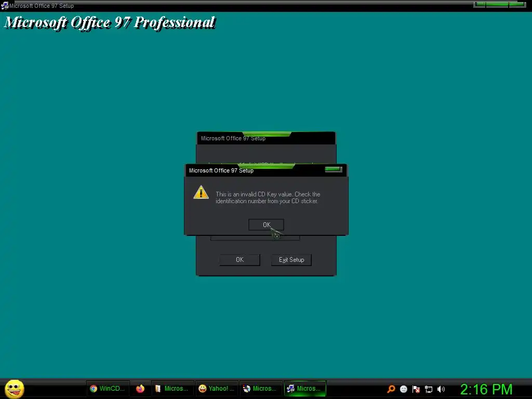Click the volume speaker tray icon
This screenshot has height=399, width=532.
tap(441, 389)
